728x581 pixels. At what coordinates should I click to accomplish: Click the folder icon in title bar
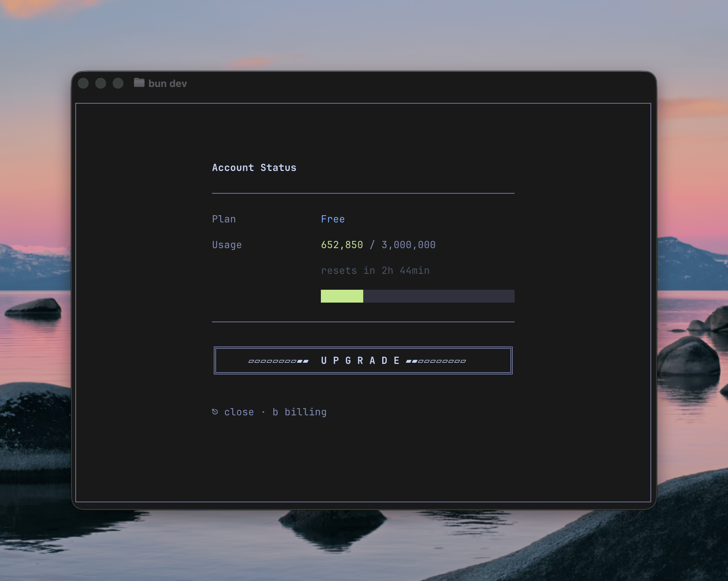click(x=139, y=83)
